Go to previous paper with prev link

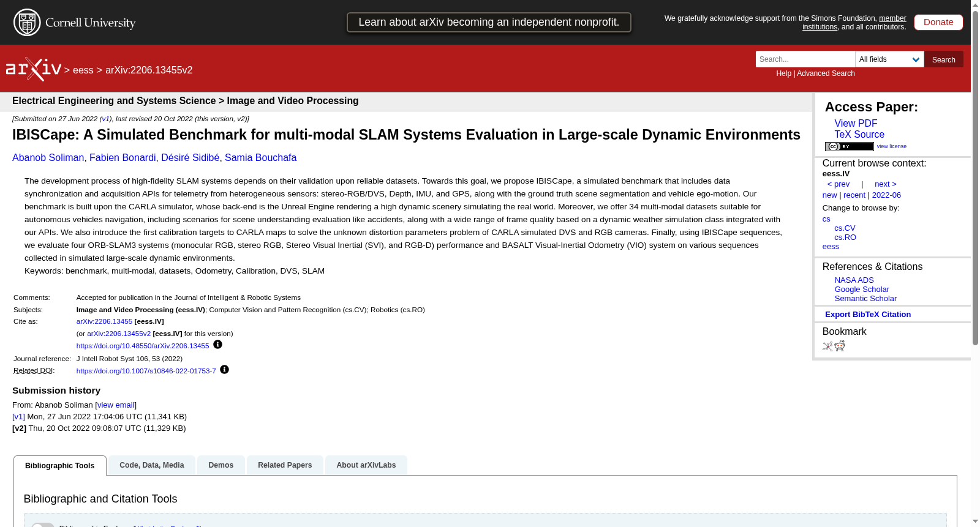point(838,184)
